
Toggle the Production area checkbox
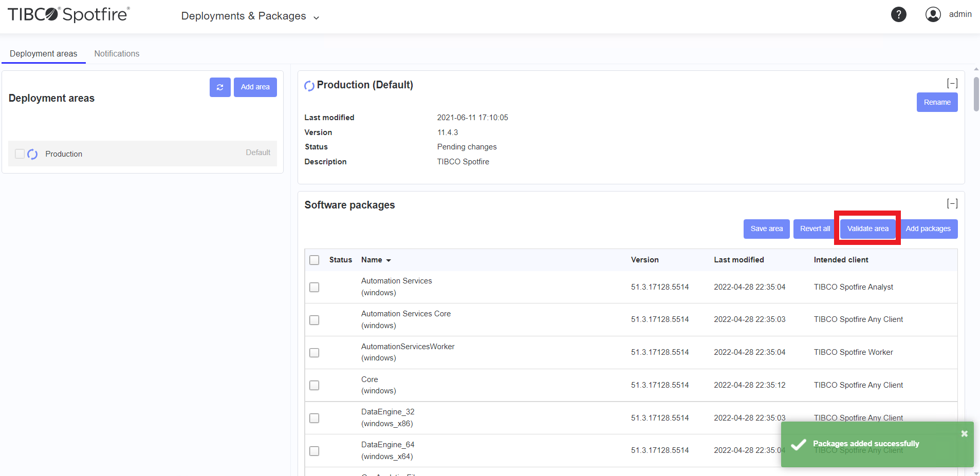[x=20, y=154]
